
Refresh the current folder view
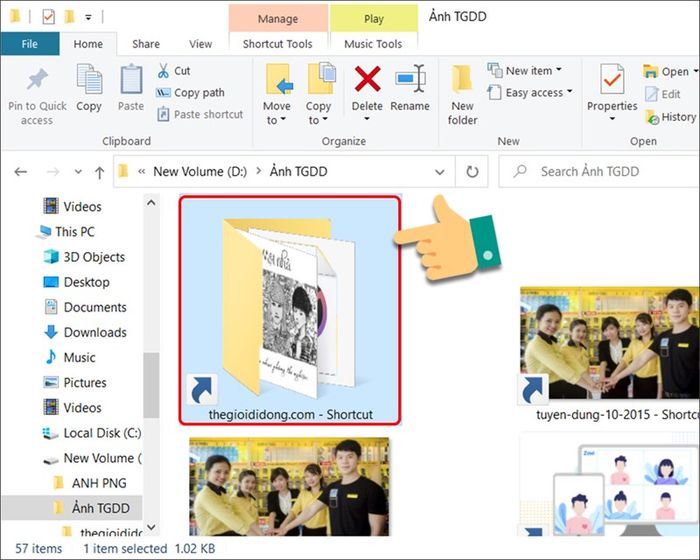tap(472, 171)
